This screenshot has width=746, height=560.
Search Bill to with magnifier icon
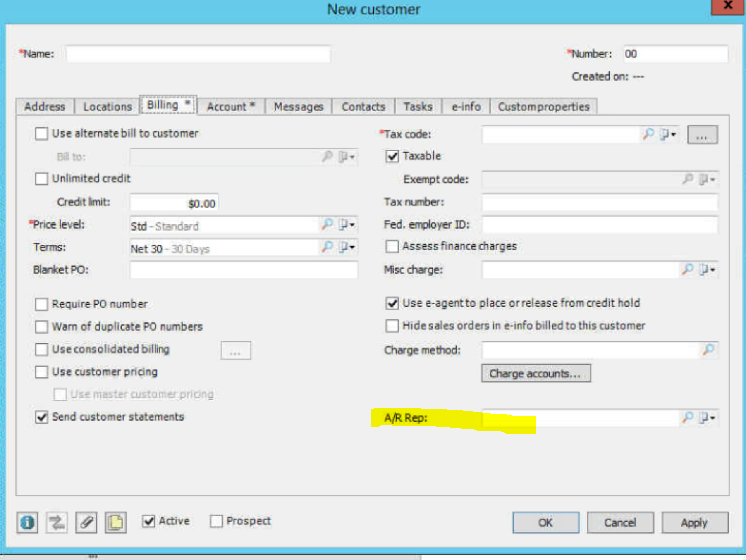pos(327,157)
